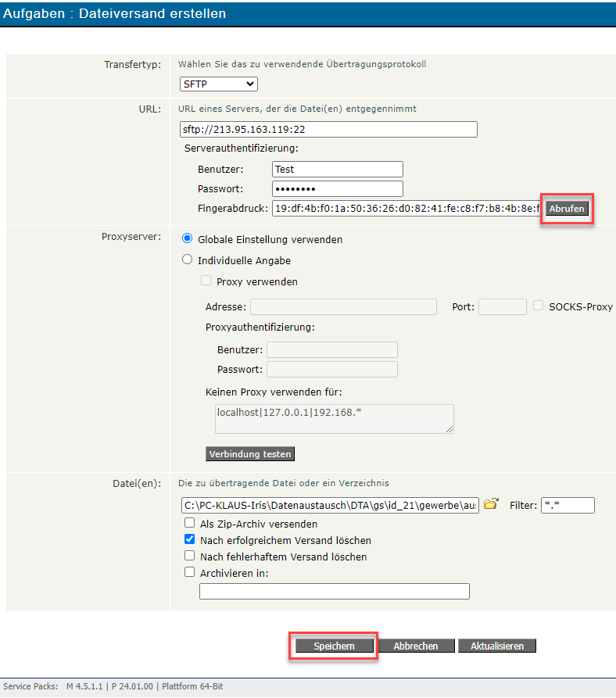Image resolution: width=616 pixels, height=698 pixels.
Task: Click Abbrechen to cancel
Action: [415, 646]
